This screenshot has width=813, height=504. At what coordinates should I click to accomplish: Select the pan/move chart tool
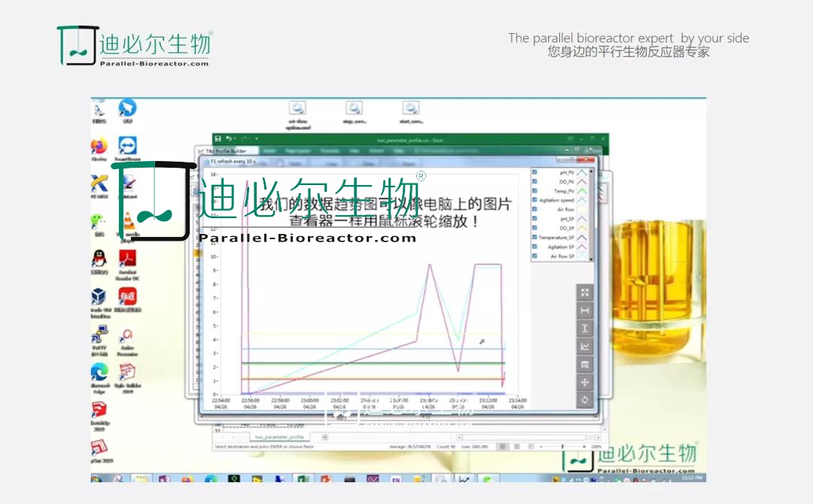tap(585, 382)
